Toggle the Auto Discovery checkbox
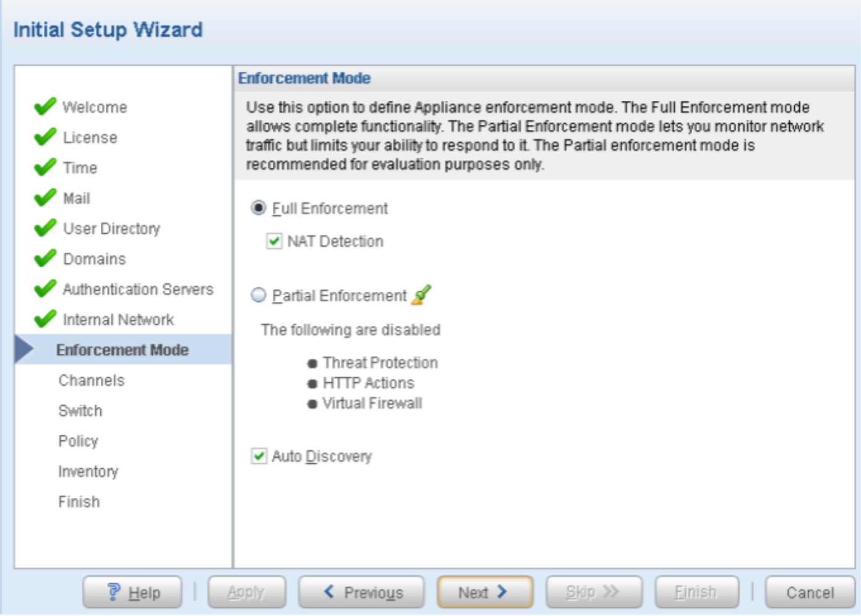The width and height of the screenshot is (861, 616). pyautogui.click(x=259, y=456)
